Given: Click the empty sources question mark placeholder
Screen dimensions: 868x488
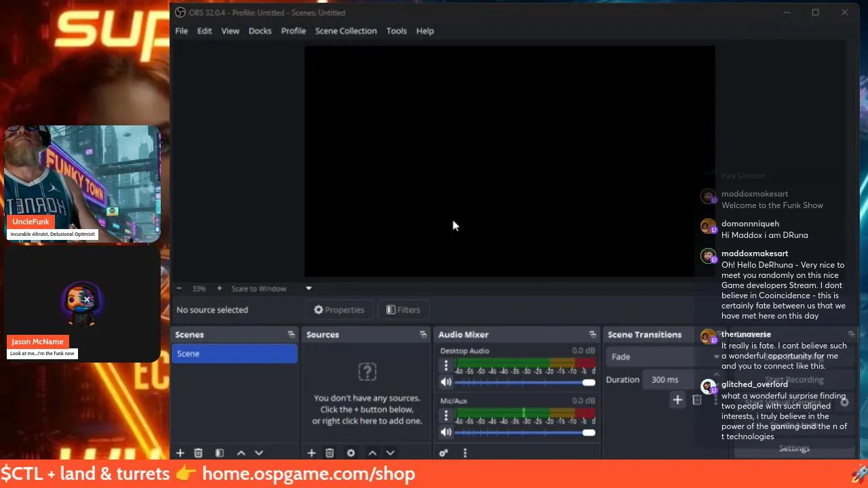Looking at the screenshot, I should click(x=367, y=371).
